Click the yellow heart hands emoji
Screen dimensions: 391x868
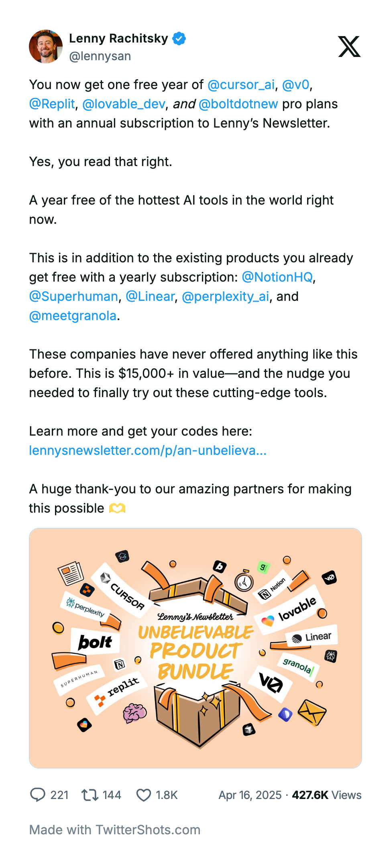pos(117,508)
